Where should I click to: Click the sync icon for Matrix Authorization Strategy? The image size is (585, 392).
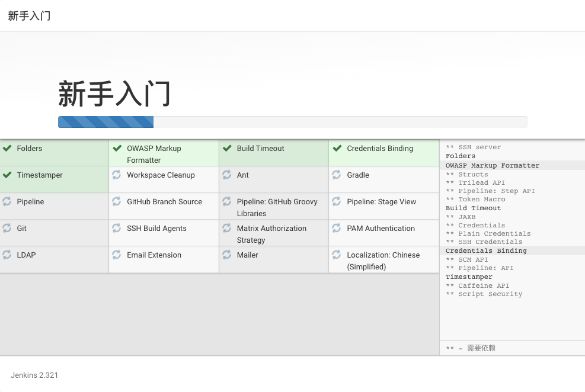click(227, 227)
